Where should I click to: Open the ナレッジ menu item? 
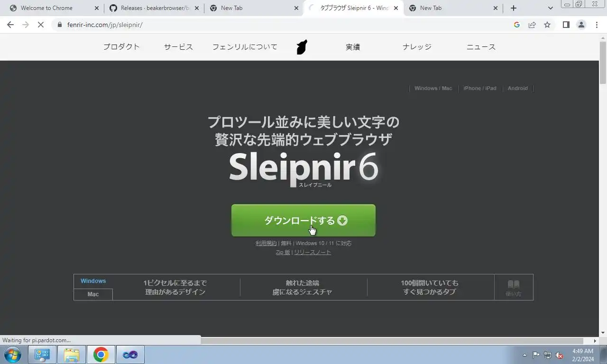[x=417, y=47]
